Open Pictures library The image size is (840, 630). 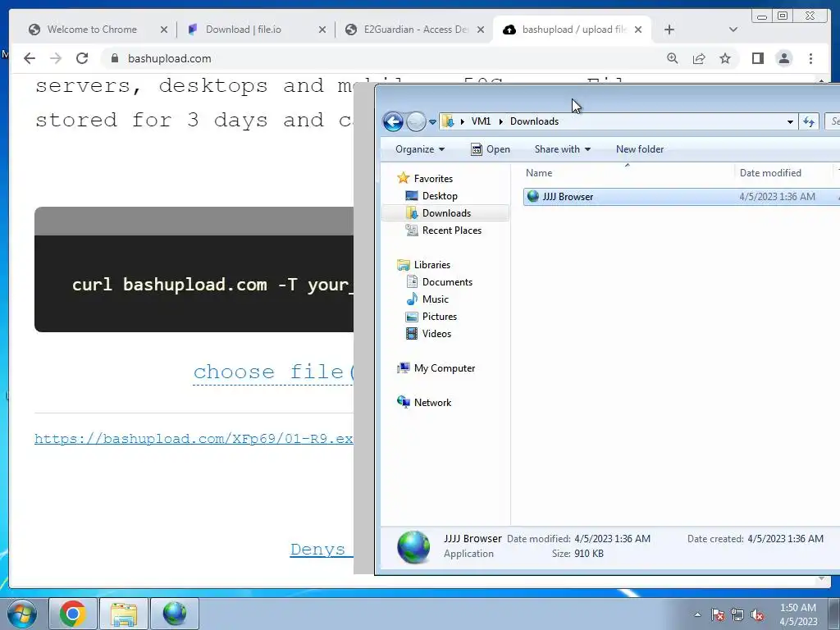pyautogui.click(x=440, y=316)
